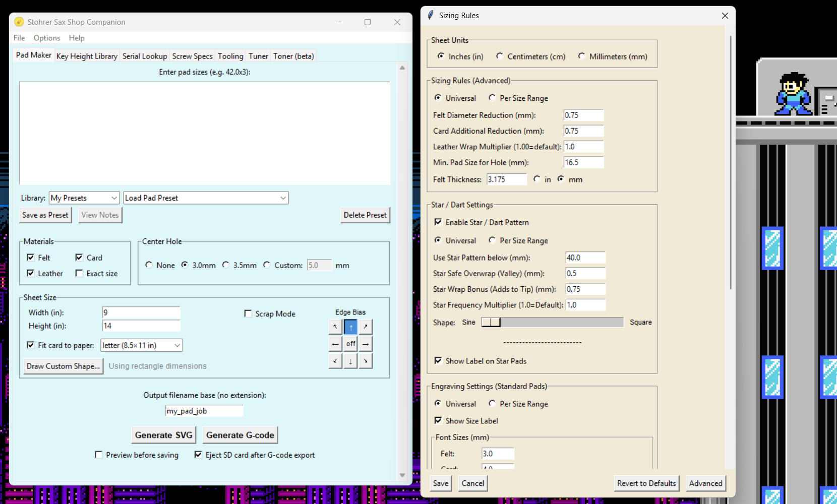Click the Generate G-code button
The height and width of the screenshot is (504, 837).
(240, 435)
